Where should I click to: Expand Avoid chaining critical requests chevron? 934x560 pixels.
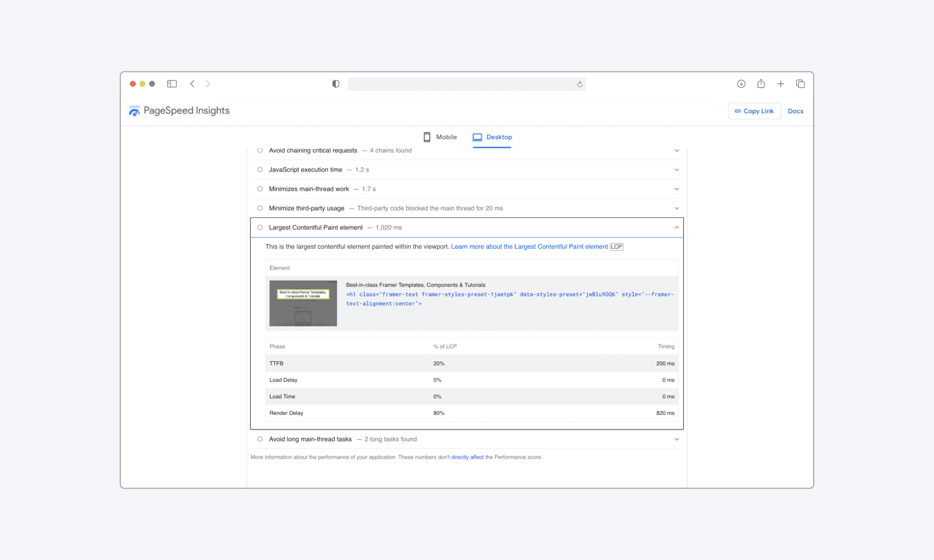[x=677, y=151]
